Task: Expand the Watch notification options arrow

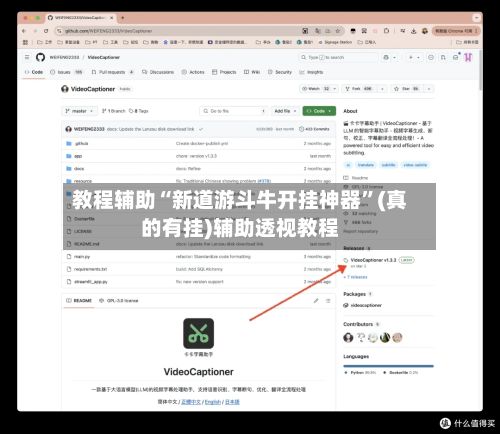Action: [335, 89]
